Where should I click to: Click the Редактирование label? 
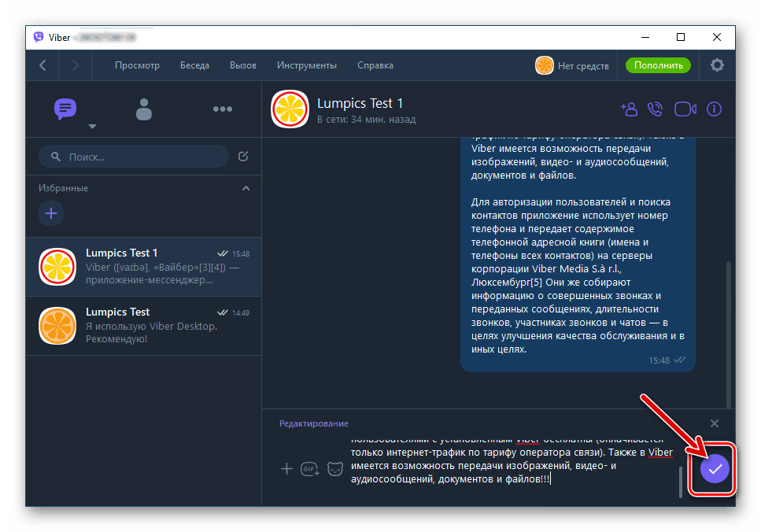coord(313,423)
